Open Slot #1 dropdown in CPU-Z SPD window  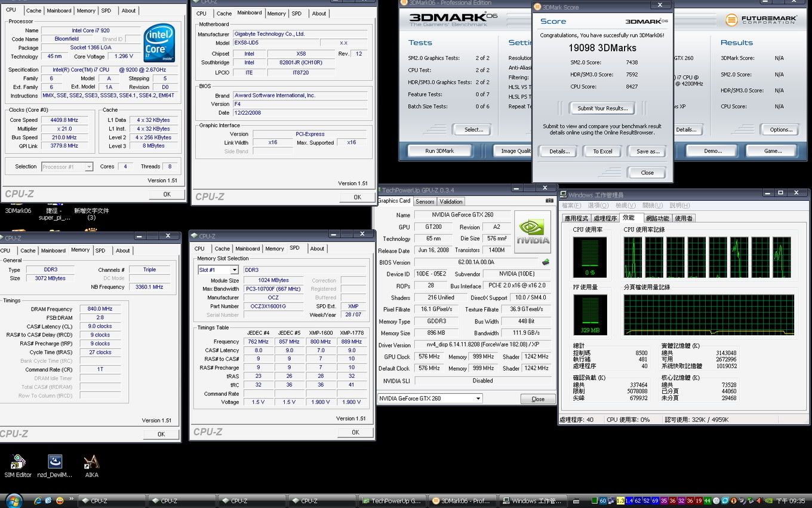pos(234,270)
